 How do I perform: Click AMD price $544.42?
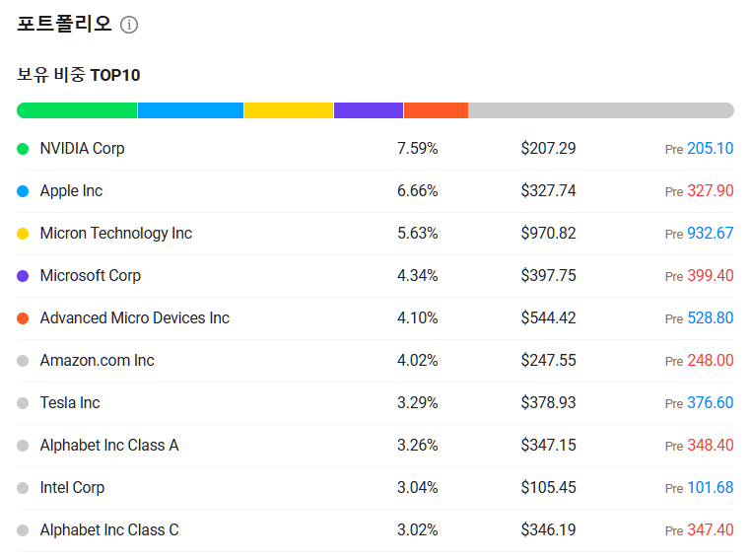click(x=549, y=317)
